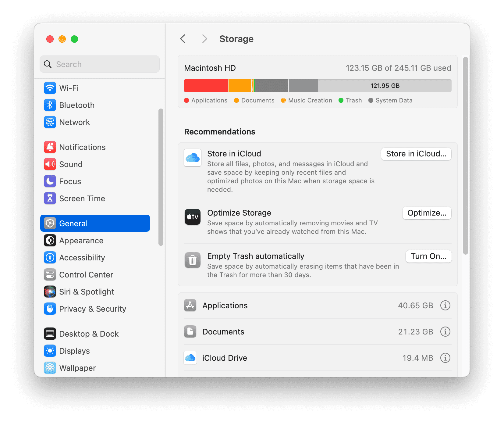Screen dimensions: 504x422
Task: Select the Accessibility icon
Action: tap(50, 258)
